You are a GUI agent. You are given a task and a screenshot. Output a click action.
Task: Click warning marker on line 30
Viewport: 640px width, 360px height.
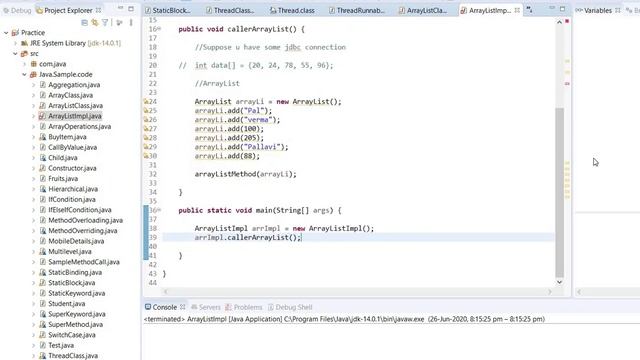[x=146, y=156]
